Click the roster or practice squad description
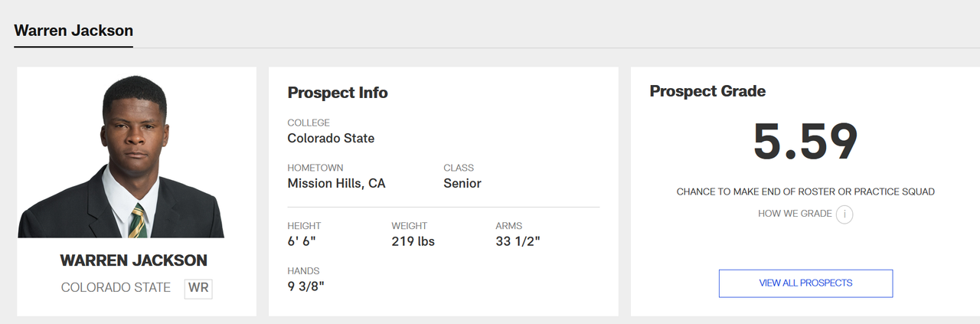980x324 pixels. pos(805,191)
